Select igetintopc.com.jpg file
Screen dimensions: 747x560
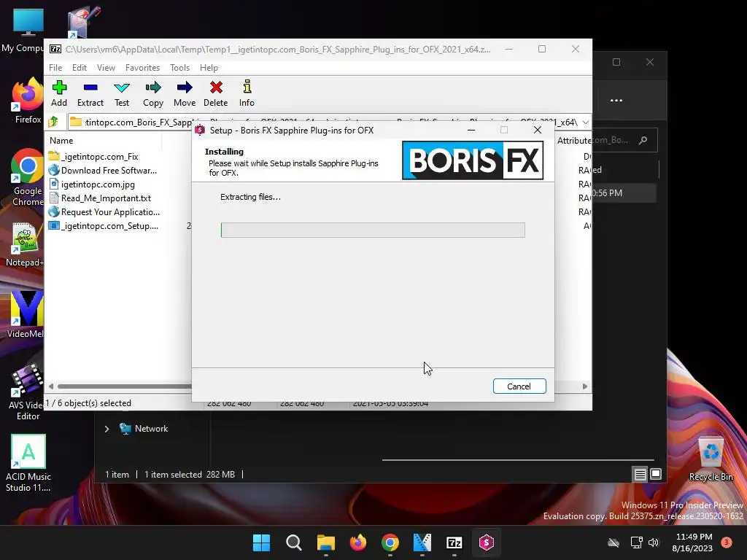coord(92,184)
